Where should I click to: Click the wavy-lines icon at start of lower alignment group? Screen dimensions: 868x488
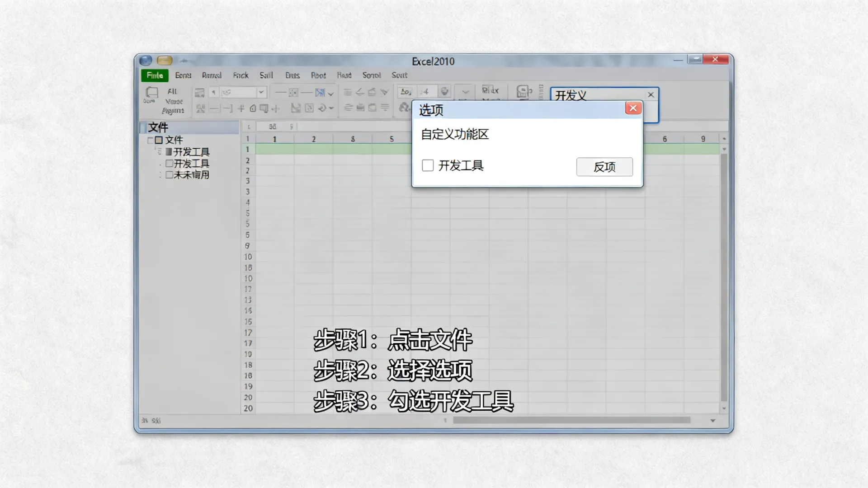(348, 107)
